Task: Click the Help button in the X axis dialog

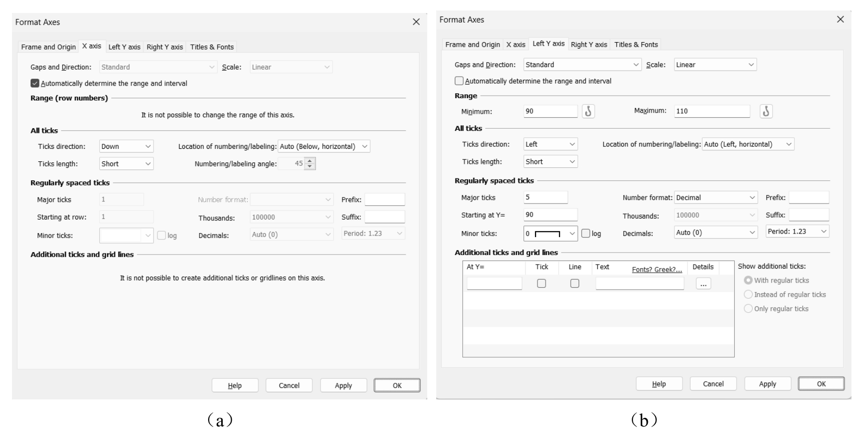Action: [x=235, y=385]
